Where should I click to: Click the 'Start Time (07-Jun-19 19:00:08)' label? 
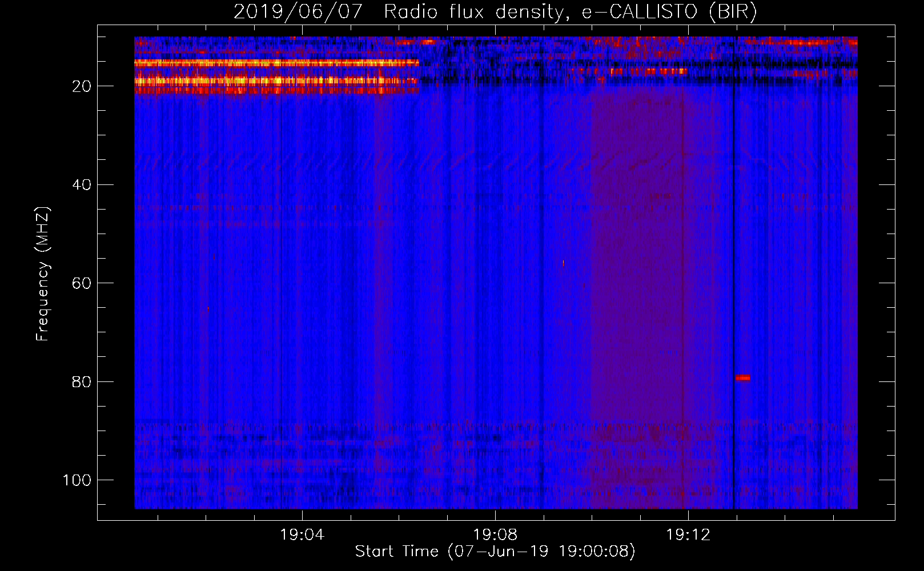(x=495, y=552)
